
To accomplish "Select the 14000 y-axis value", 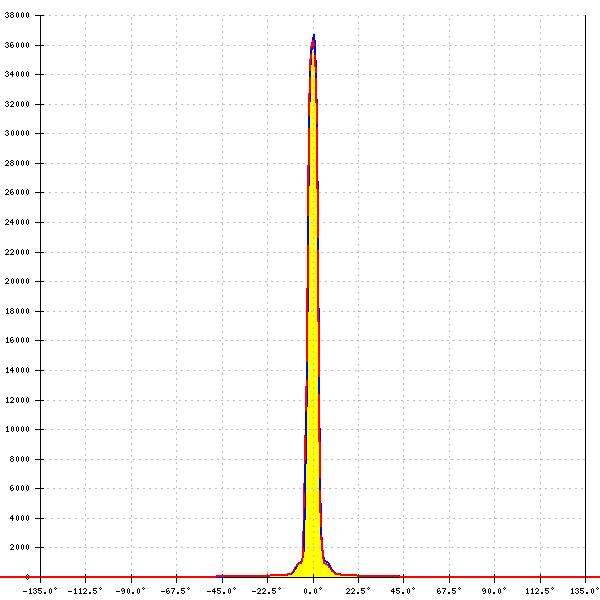I will (17, 370).
